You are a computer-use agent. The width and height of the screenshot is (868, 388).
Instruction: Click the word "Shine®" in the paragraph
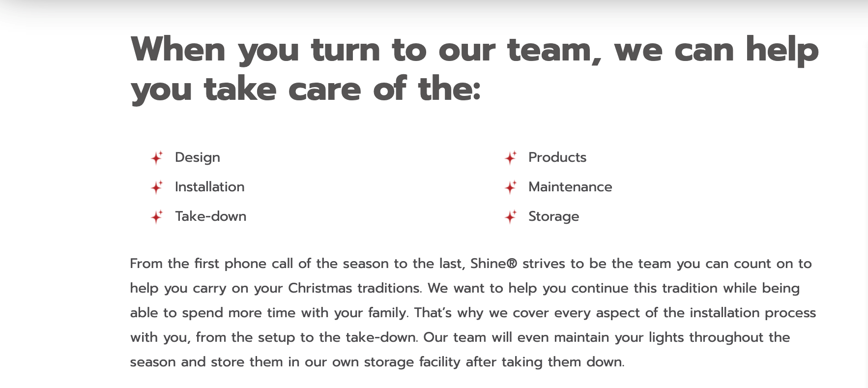tap(493, 264)
